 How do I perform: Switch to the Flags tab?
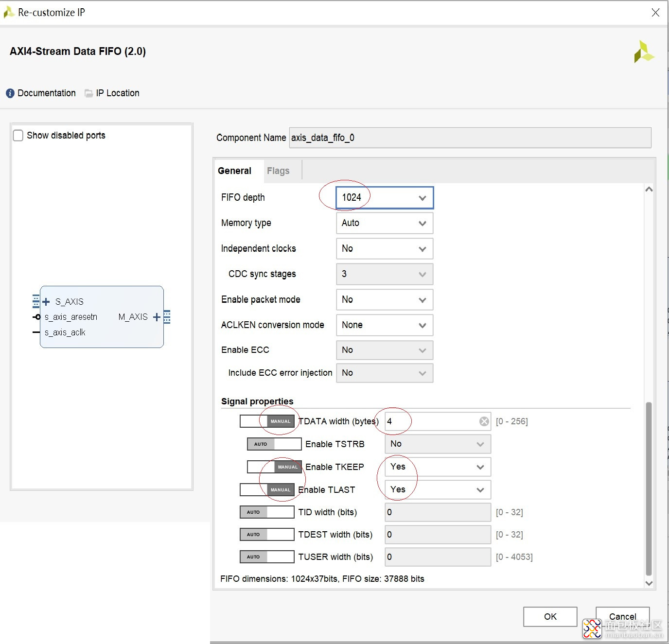click(x=278, y=171)
